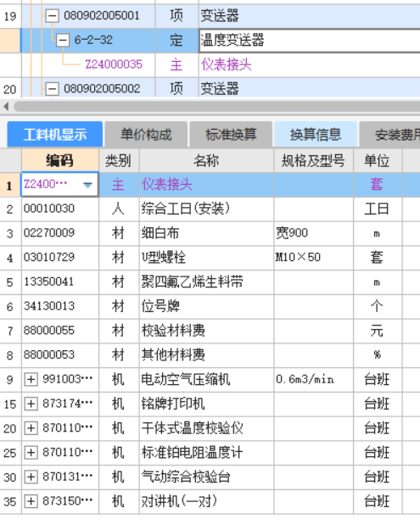Select the 02270009 code cell
Viewport: 420px width, 530px height.
coord(60,233)
